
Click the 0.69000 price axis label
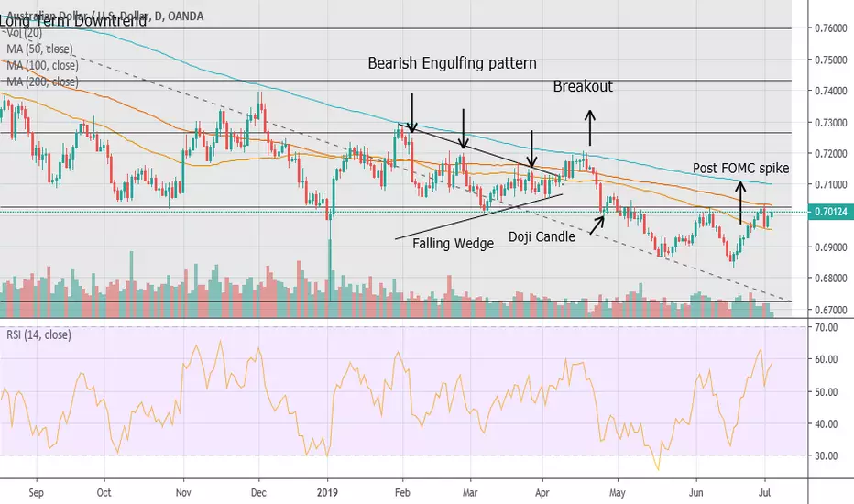(x=830, y=247)
